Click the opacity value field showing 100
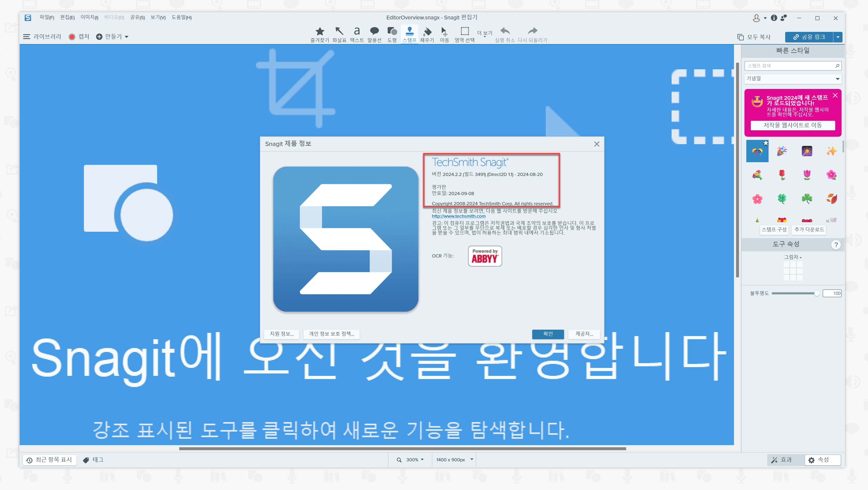Viewport: 868px width, 490px height. pos(832,294)
